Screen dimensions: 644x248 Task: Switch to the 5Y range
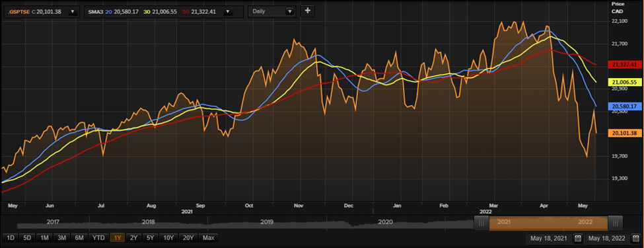(151, 237)
